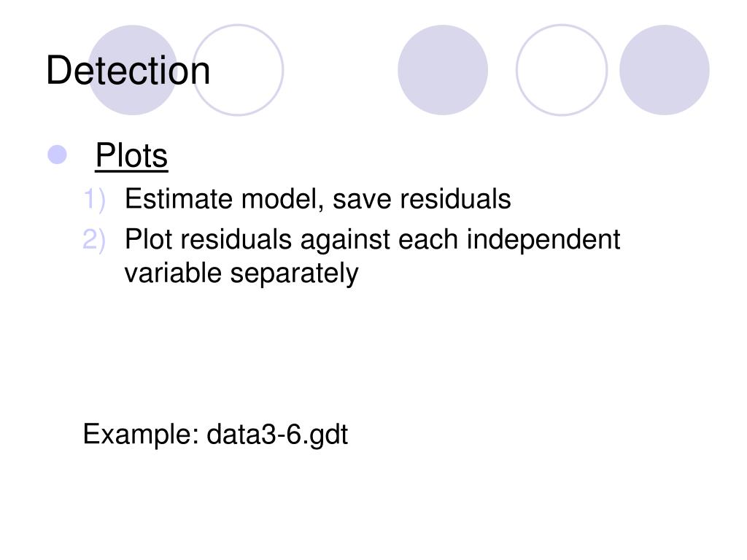Click the lavender bullet beside Plots
Viewport: 747px width, 560px height.
click(57, 155)
